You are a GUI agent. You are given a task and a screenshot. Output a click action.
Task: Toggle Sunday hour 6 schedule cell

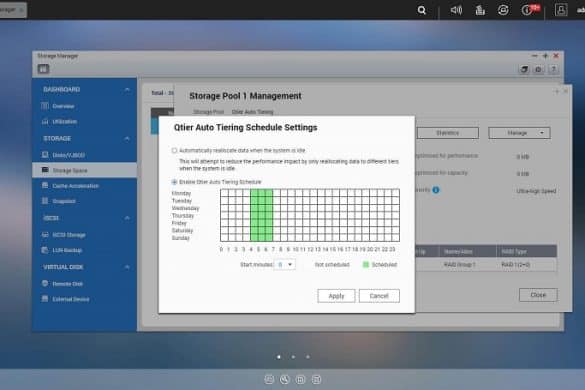click(x=269, y=238)
